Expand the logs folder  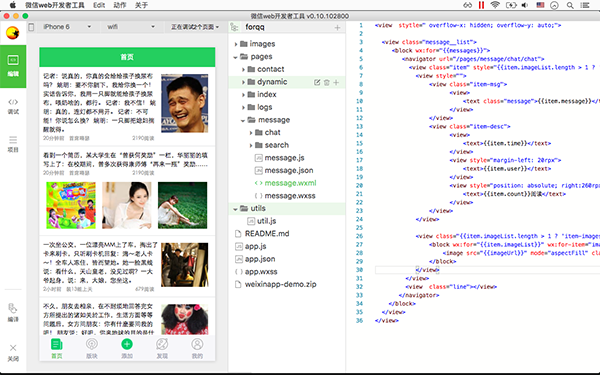pyautogui.click(x=243, y=108)
